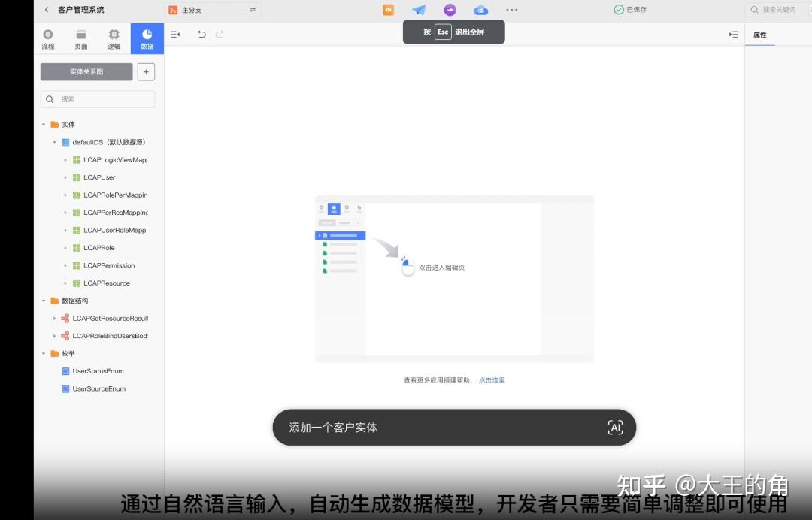Collapse the 数据结构 folder
The width and height of the screenshot is (812, 520).
pyautogui.click(x=44, y=301)
